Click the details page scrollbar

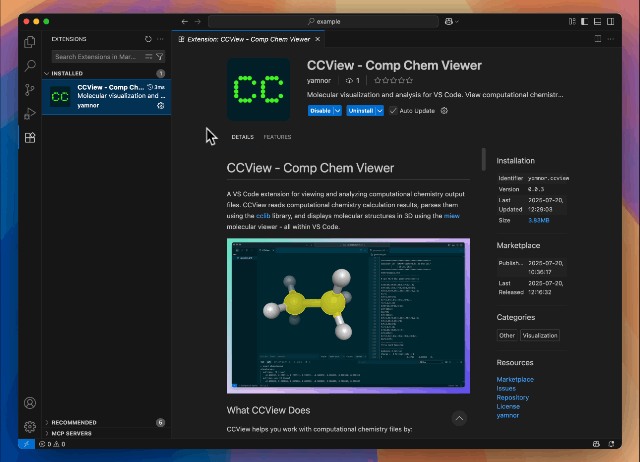[x=484, y=160]
